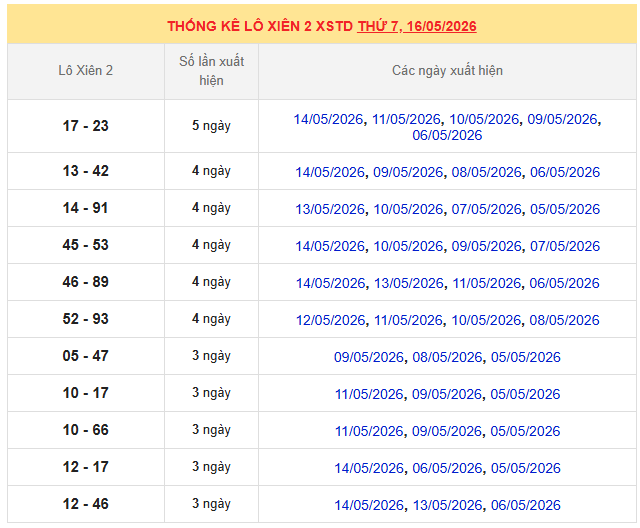
Task: Select the pair cell '10 - 66'
Action: 86,430
